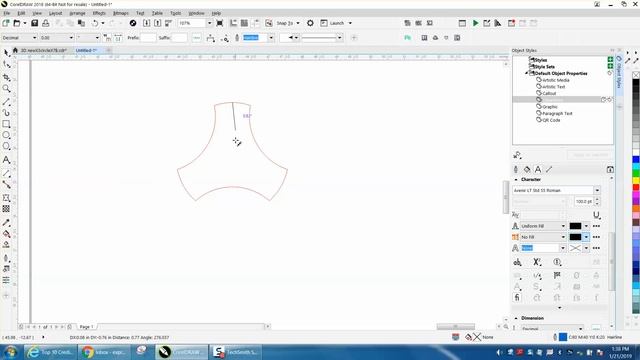
Task: Collapse the Dimension section
Action: 516,318
